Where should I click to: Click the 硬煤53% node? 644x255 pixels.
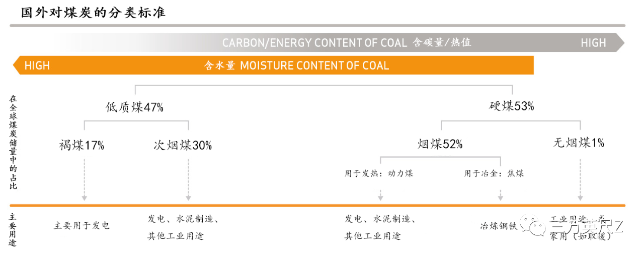click(x=512, y=106)
